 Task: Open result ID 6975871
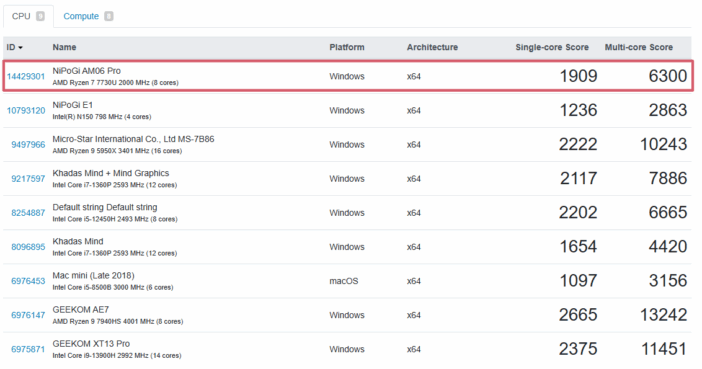tap(28, 349)
